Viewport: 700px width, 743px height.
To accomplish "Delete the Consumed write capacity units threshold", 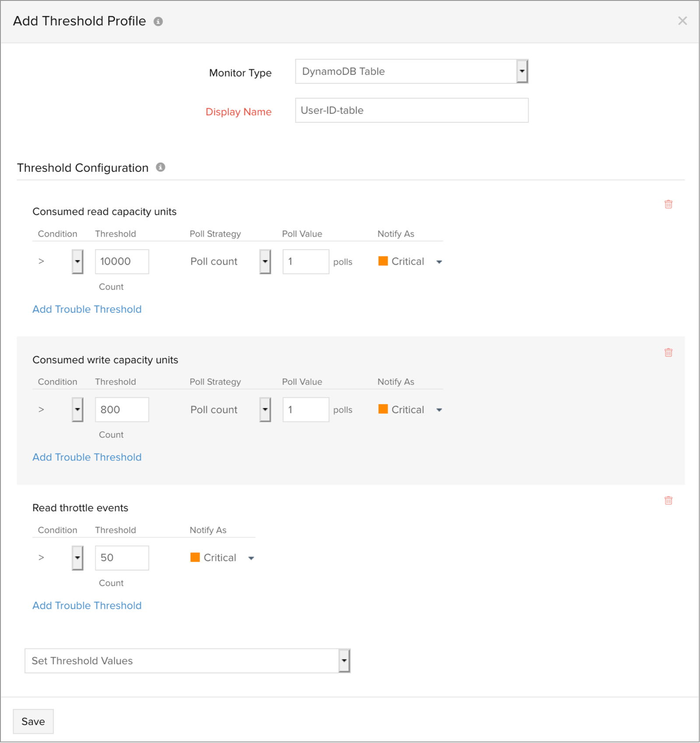I will tap(668, 352).
